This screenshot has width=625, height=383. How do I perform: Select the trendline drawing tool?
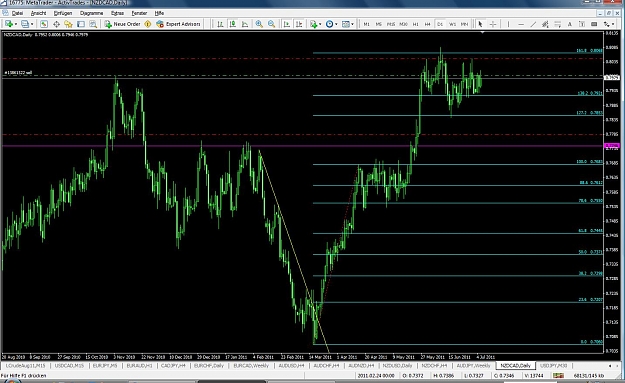533,24
